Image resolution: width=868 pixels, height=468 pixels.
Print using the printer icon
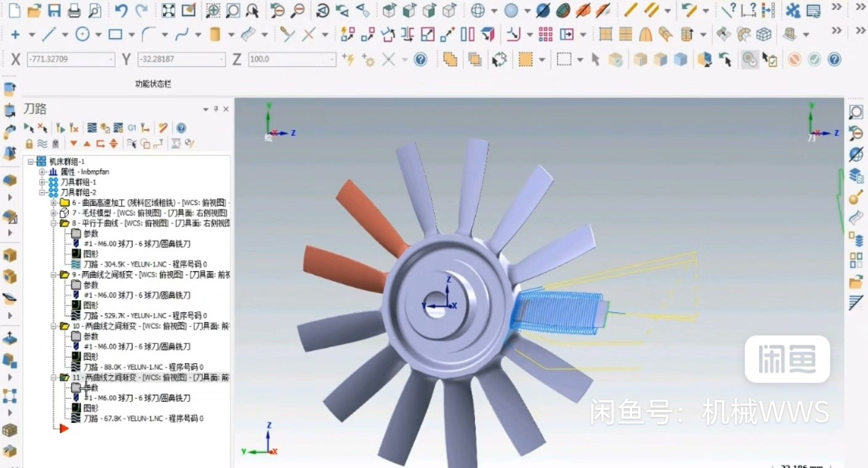(74, 10)
